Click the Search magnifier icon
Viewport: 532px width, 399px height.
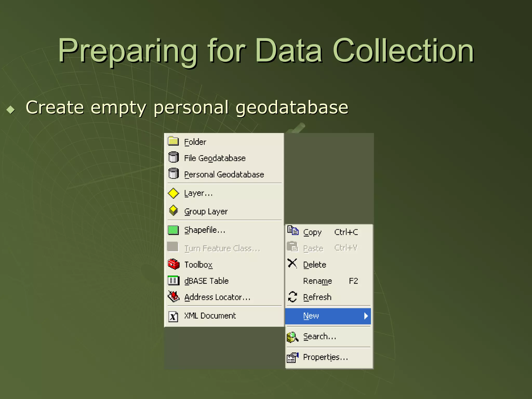[x=292, y=337]
